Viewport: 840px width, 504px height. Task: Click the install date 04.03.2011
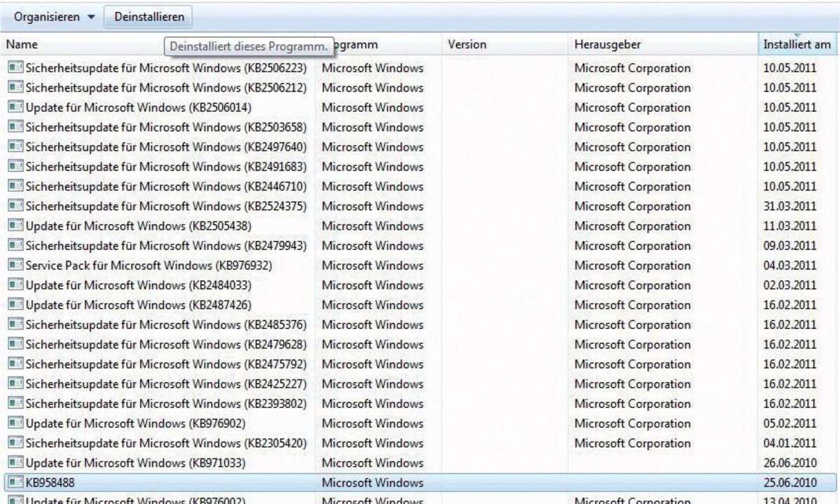click(790, 265)
